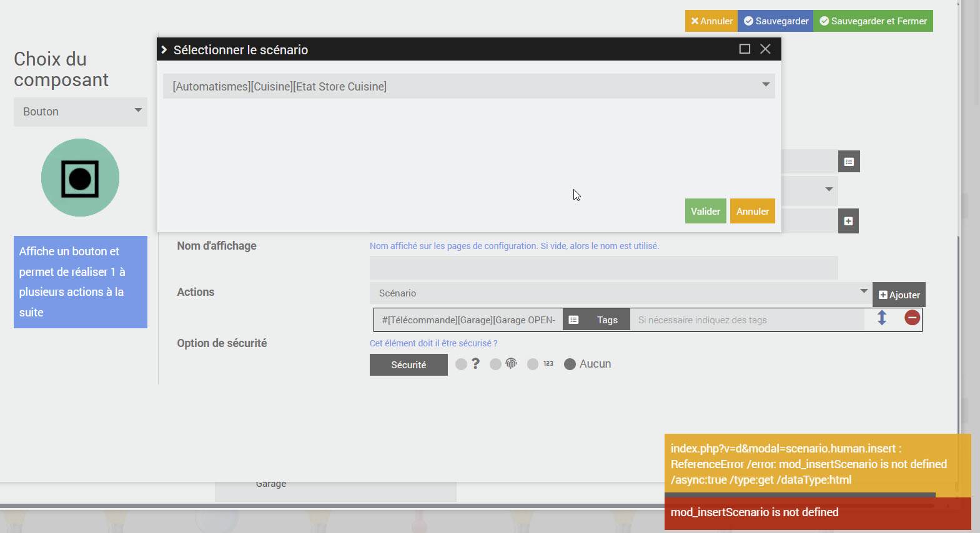Select the Aucun security option

point(570,364)
